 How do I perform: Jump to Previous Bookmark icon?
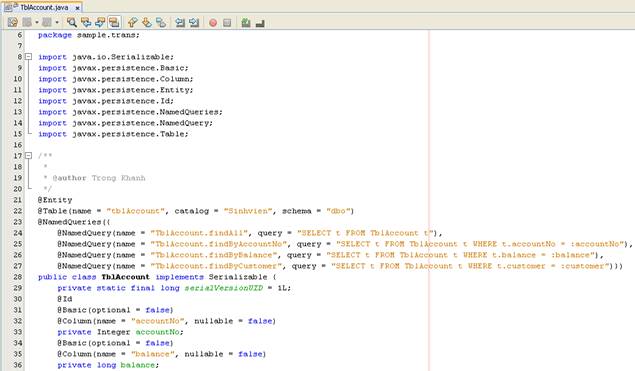coord(132,23)
